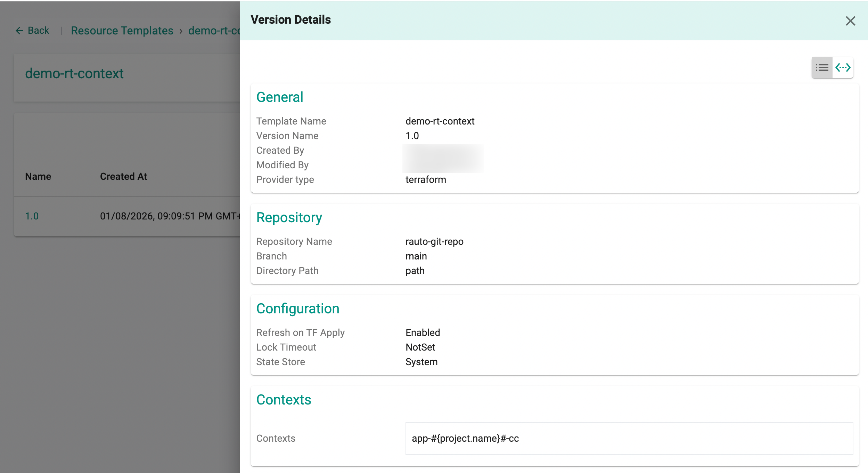
Task: Close the Version Details panel
Action: point(850,21)
